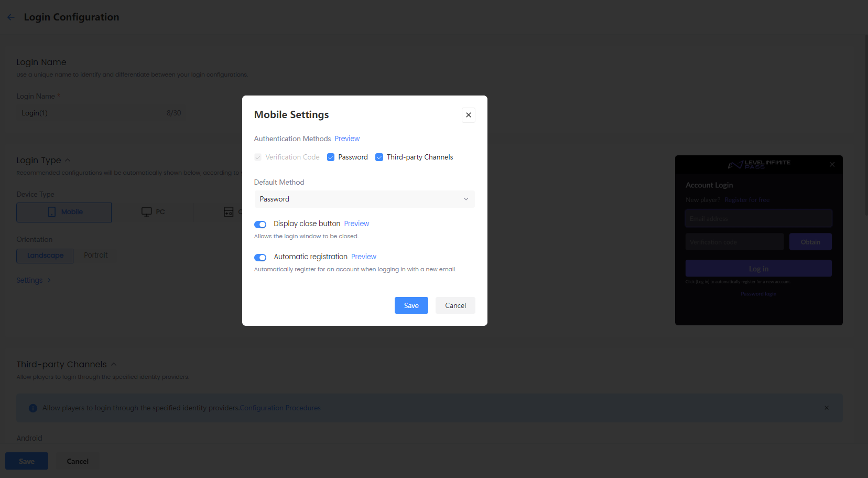Preview Authentication Methods

[347, 139]
